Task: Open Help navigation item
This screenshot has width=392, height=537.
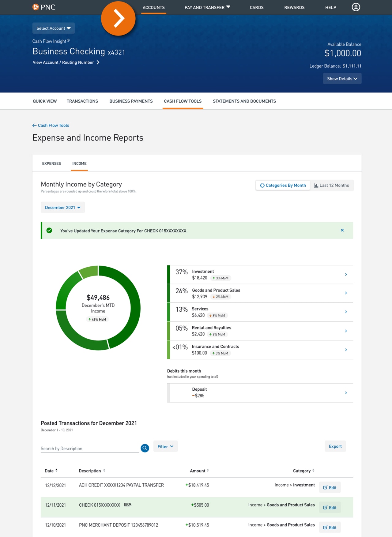Action: [331, 7]
